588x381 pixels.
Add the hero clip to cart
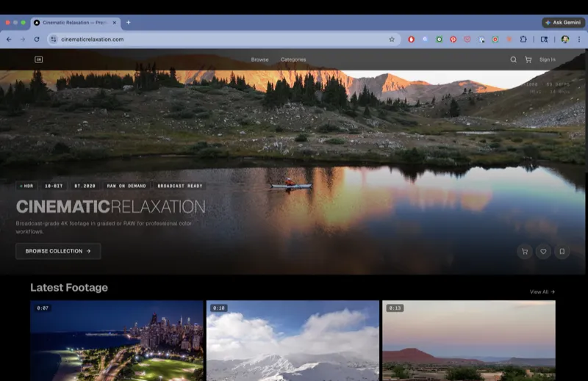click(x=525, y=252)
